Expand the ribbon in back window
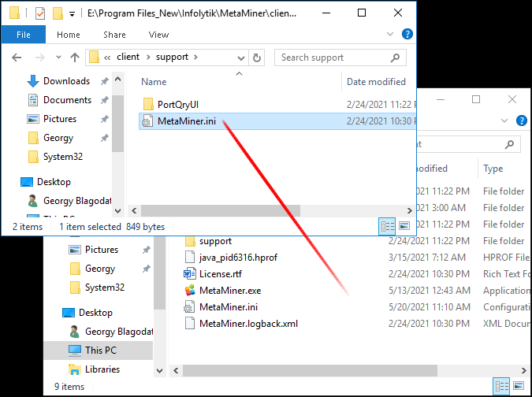The width and height of the screenshot is (532, 397). point(504,121)
